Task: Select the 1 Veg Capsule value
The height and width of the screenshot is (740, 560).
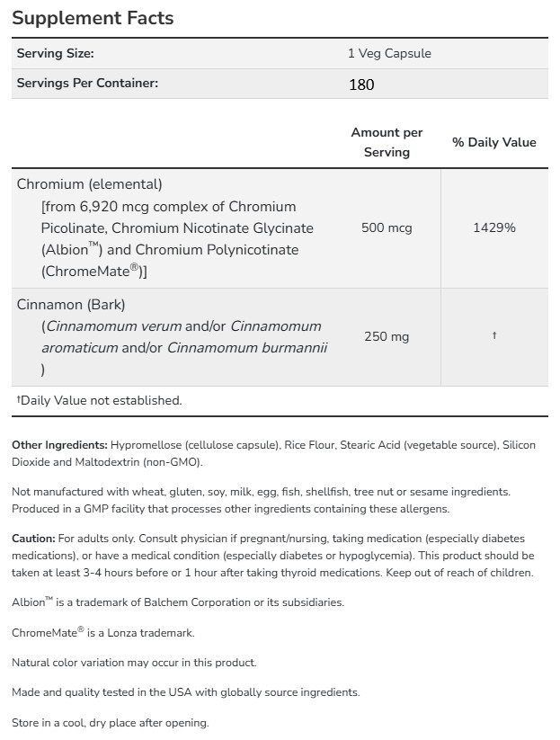Action: pos(389,53)
